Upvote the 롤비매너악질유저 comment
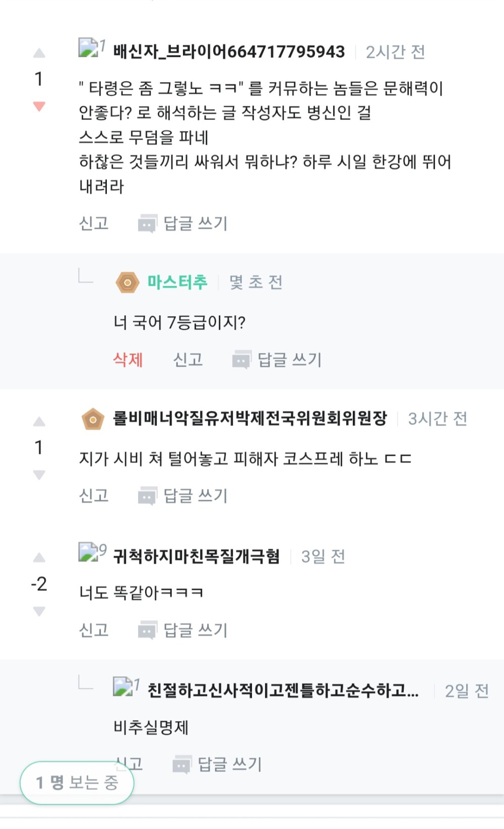The width and height of the screenshot is (504, 829). pyautogui.click(x=39, y=422)
